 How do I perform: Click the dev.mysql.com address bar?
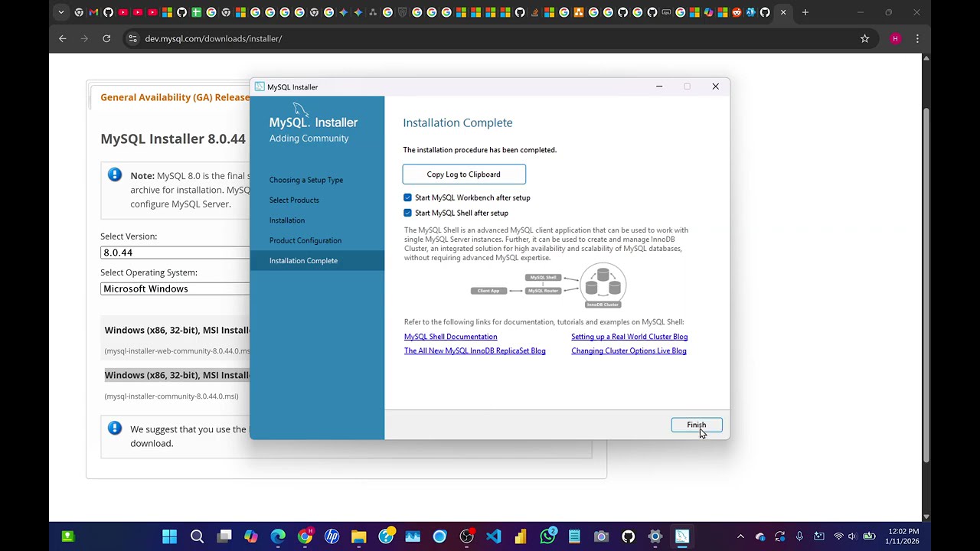pyautogui.click(x=490, y=38)
